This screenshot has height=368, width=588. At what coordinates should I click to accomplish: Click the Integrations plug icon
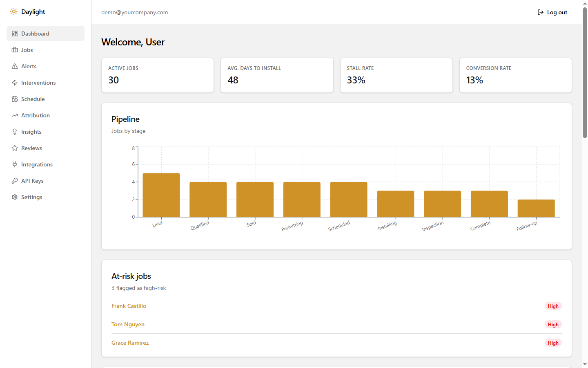coord(15,164)
